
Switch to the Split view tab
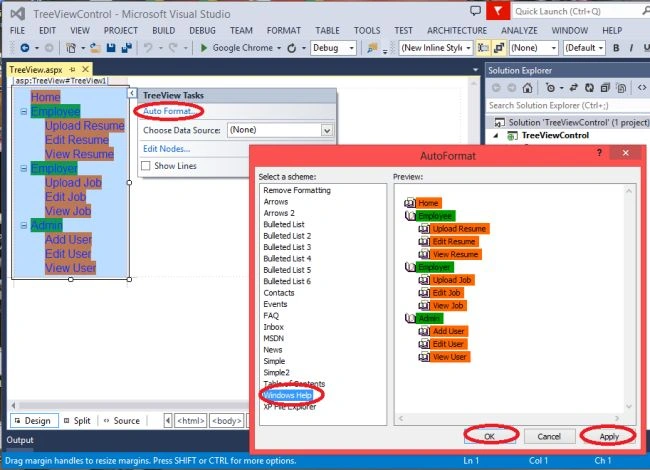point(77,421)
